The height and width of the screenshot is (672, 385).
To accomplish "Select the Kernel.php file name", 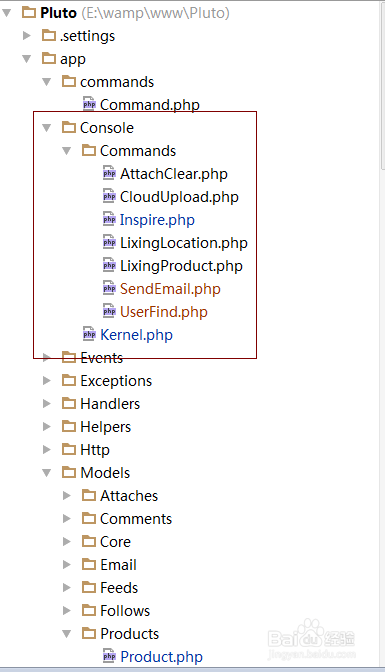I will (x=136, y=335).
